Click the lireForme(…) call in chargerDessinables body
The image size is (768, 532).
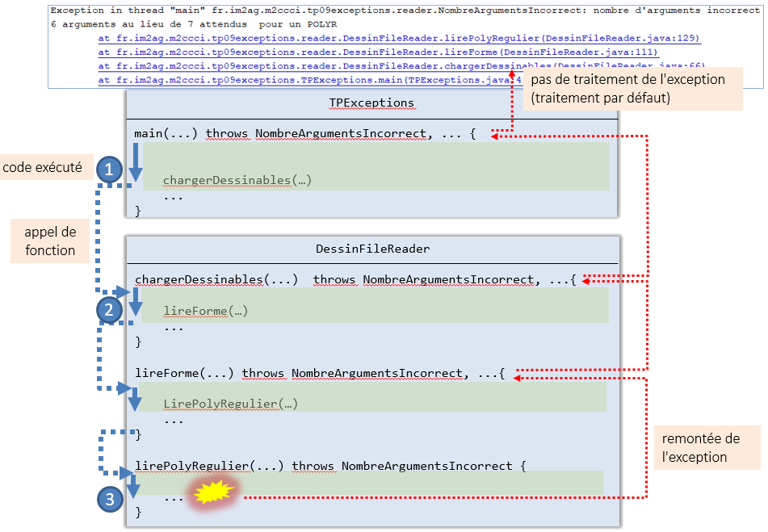(205, 310)
